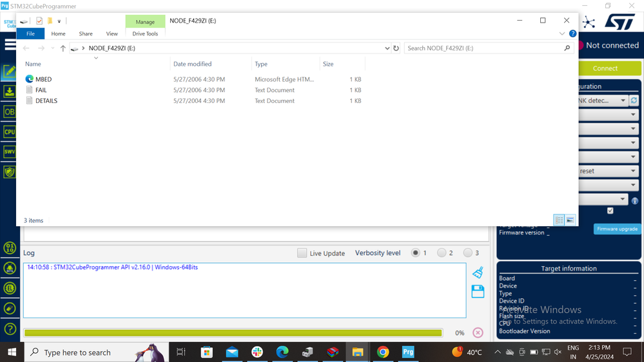Click the Firmware upgrade button
The width and height of the screenshot is (644, 362).
point(617,229)
